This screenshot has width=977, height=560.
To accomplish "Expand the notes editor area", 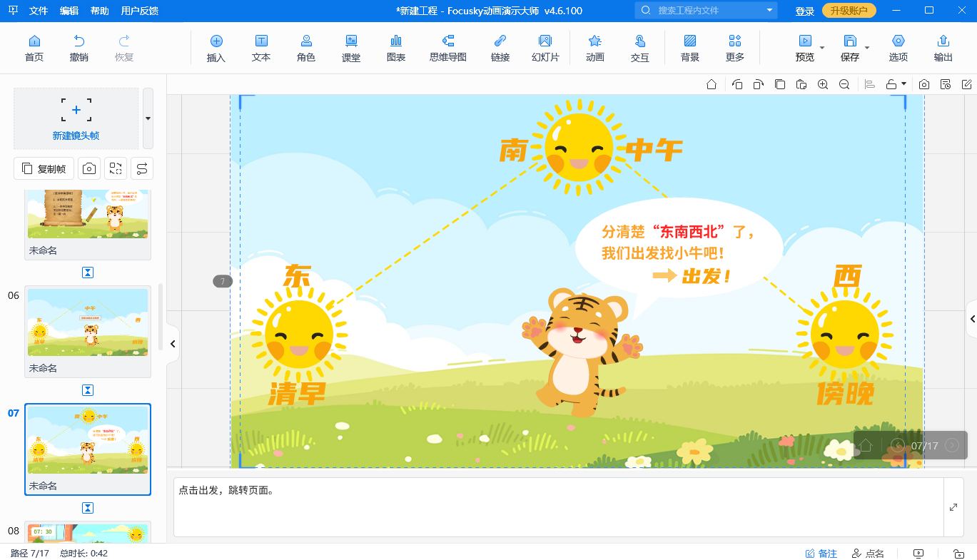I will coord(953,507).
